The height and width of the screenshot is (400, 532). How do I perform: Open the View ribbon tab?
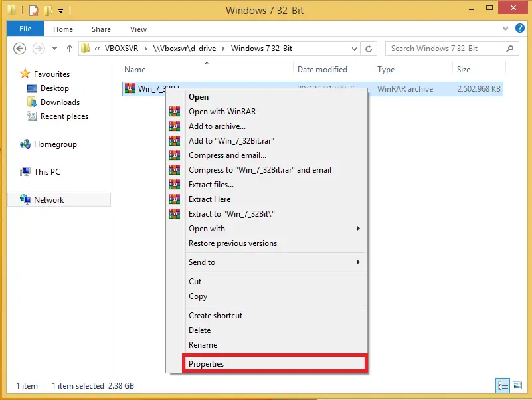pyautogui.click(x=138, y=29)
